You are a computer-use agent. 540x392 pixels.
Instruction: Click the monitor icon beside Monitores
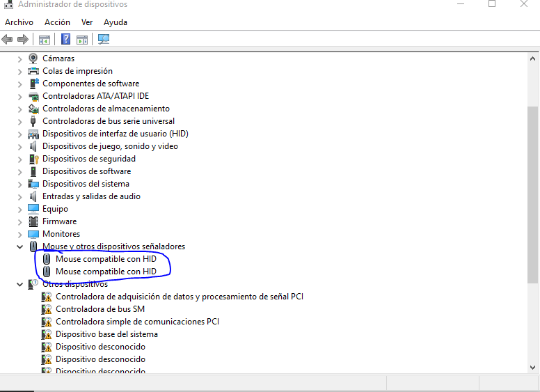[33, 234]
